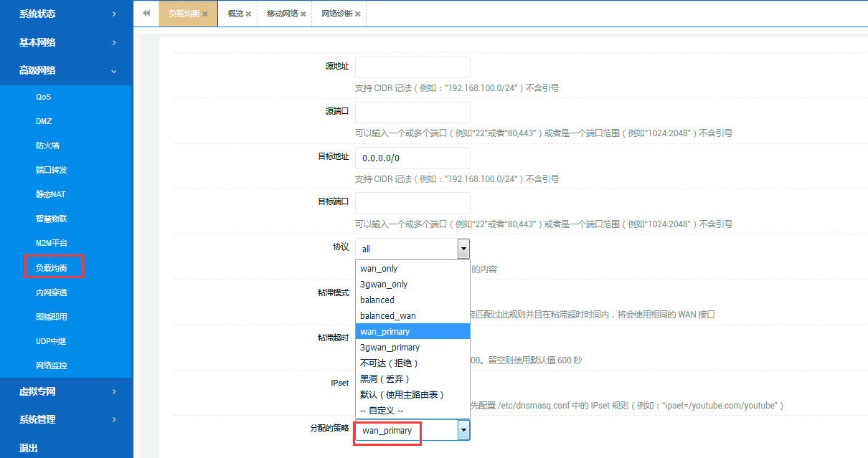Select balanced_wan from the policy list
The width and height of the screenshot is (868, 458).
388,315
